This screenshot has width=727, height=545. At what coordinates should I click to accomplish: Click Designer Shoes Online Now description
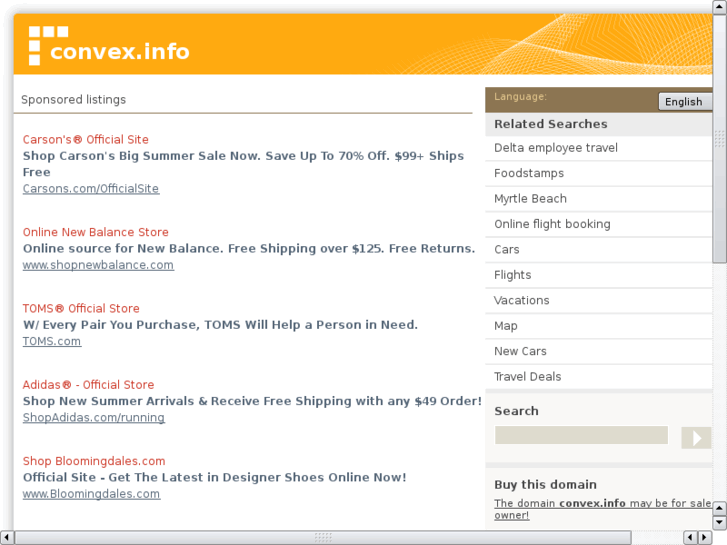tap(215, 477)
